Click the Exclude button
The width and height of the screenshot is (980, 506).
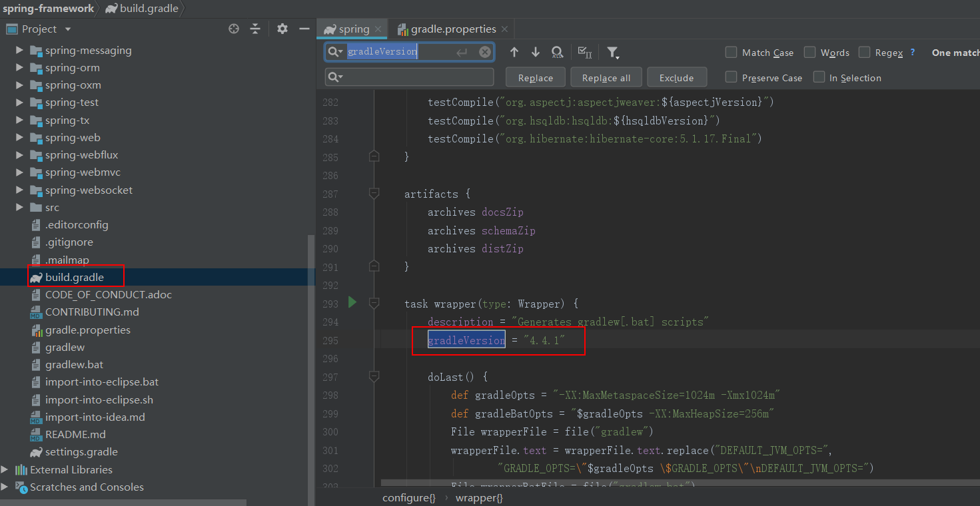pos(677,77)
